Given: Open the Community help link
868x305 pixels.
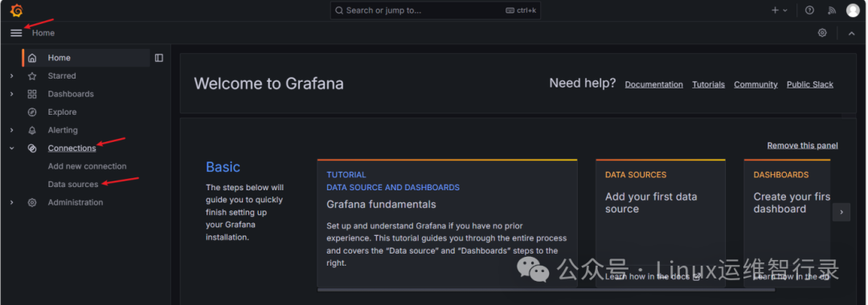Looking at the screenshot, I should pos(755,84).
